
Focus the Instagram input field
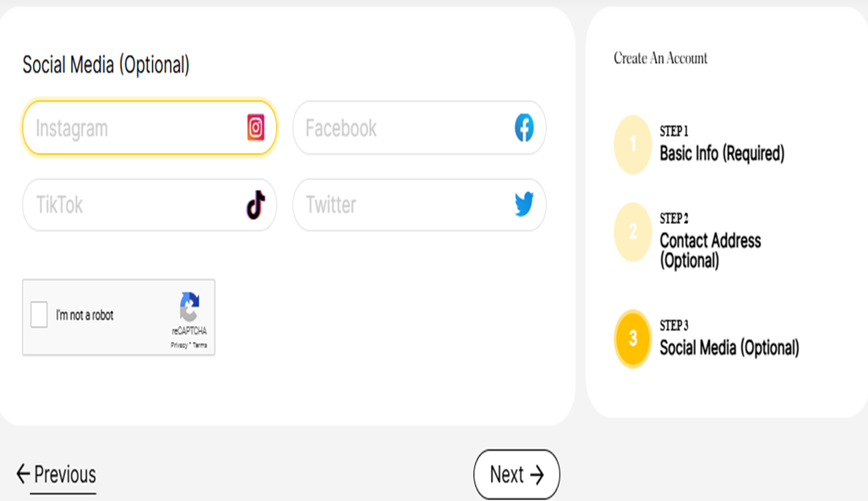(150, 128)
